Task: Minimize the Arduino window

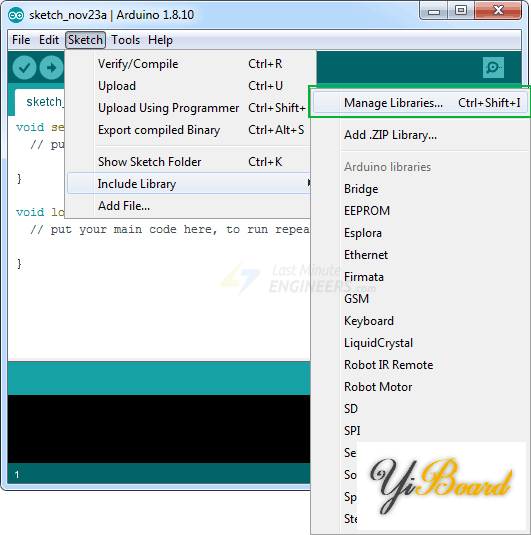Action: pyautogui.click(x=434, y=11)
